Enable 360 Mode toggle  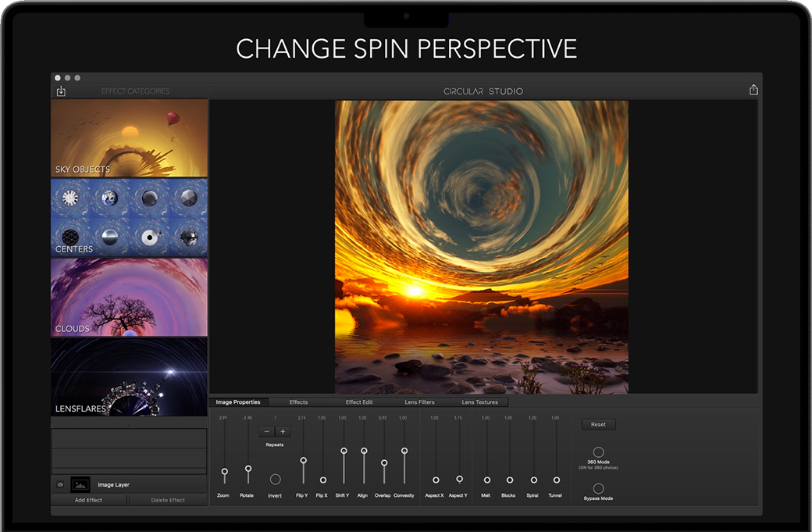(x=598, y=452)
